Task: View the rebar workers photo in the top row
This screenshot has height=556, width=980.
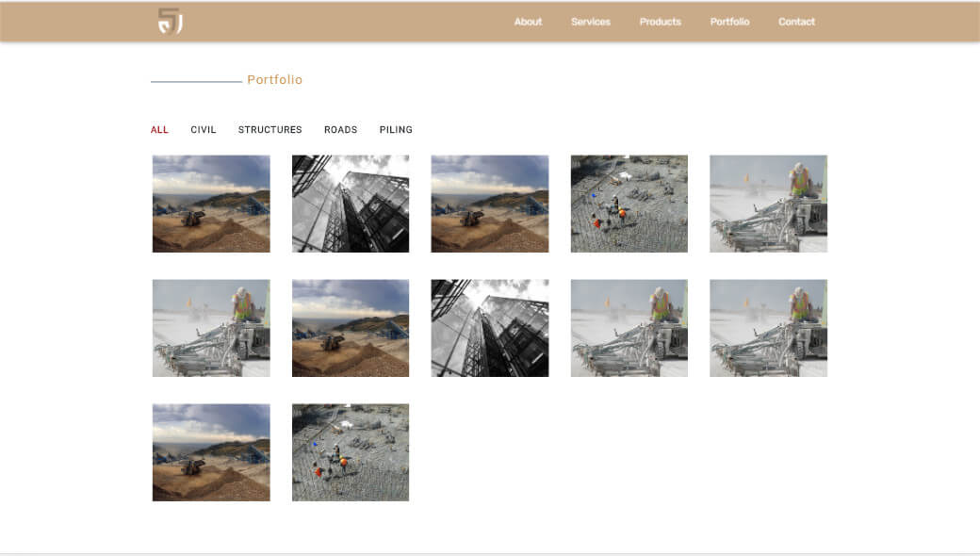Action: pos(629,204)
